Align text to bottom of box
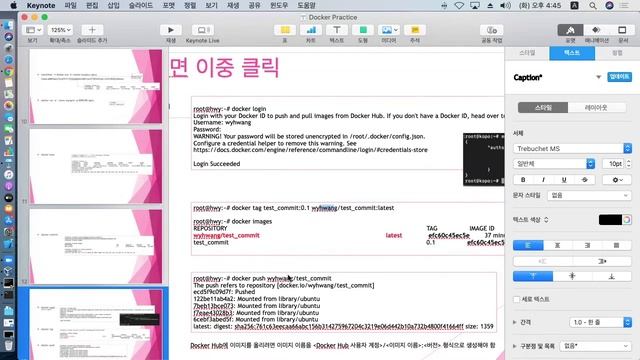This screenshot has width=640, height=360. tap(611, 276)
